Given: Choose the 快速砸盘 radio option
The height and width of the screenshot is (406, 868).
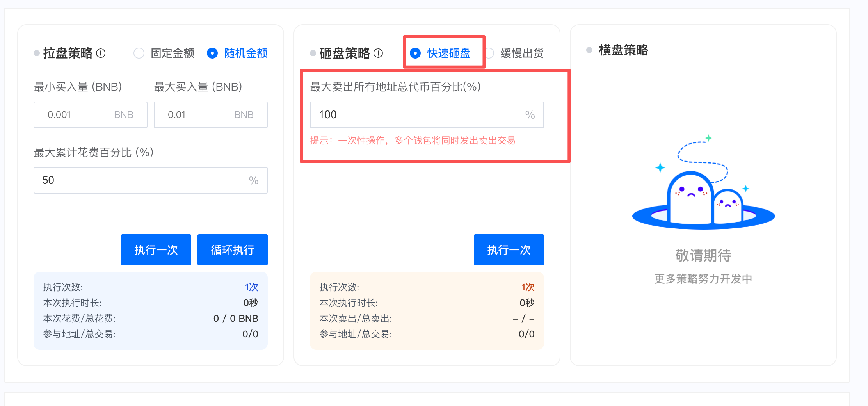Looking at the screenshot, I should click(415, 53).
